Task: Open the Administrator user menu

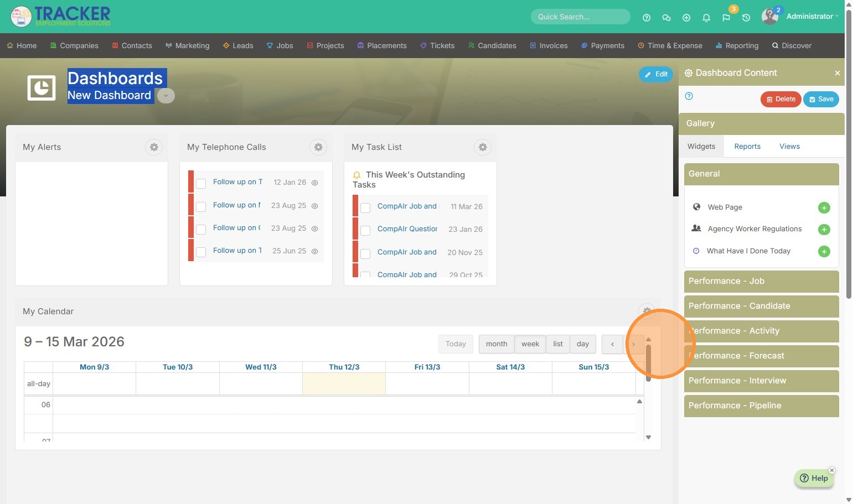Action: click(x=812, y=17)
